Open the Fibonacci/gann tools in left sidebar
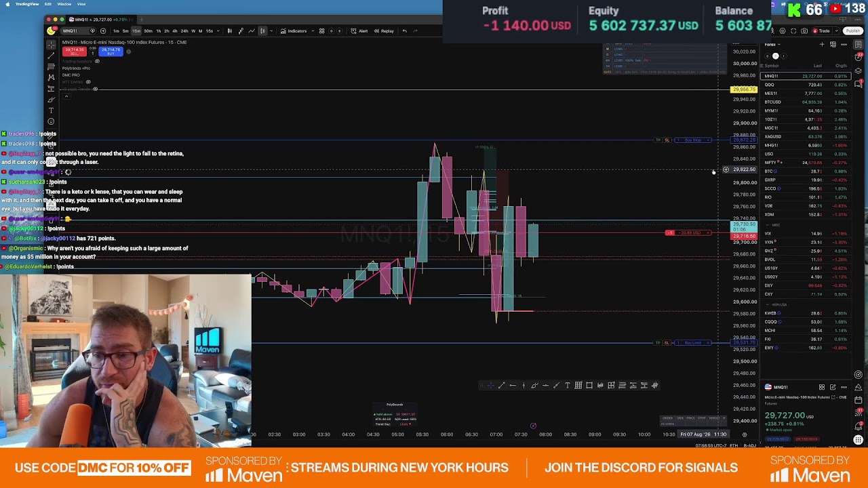Screen dimensions: 868x488 coord(51,67)
